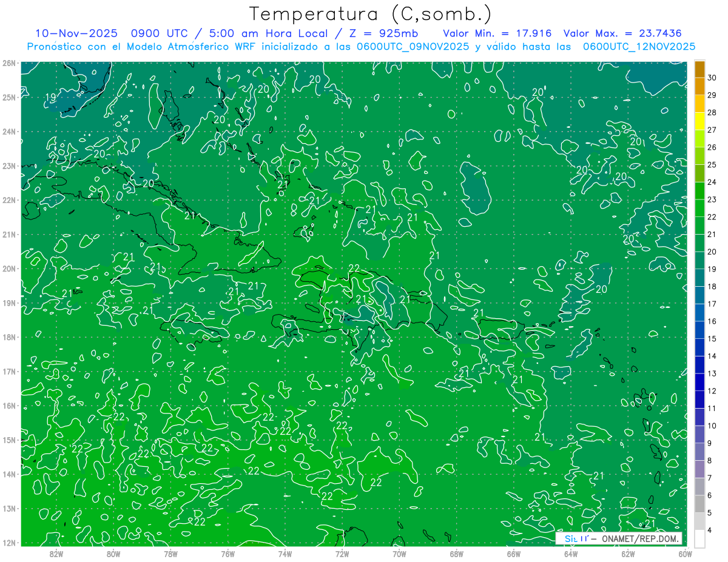Click the "16N" latitude axis label
The width and height of the screenshot is (728, 562).
[8, 406]
